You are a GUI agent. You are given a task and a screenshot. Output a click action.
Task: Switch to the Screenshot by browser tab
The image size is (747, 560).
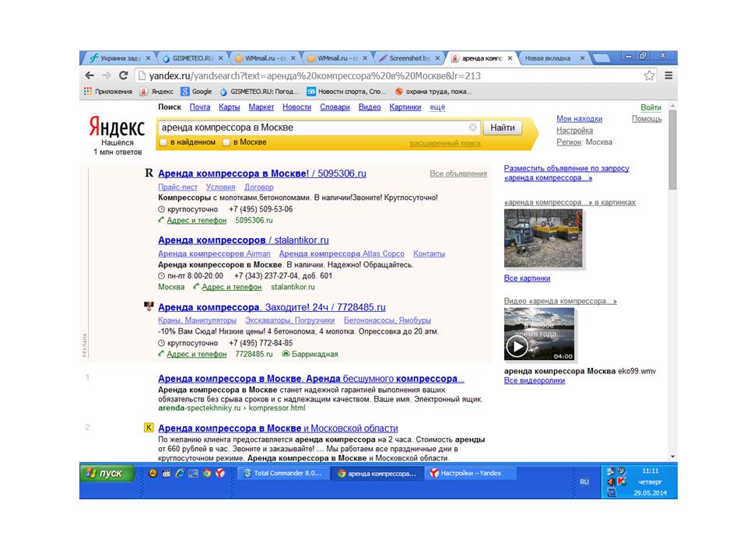409,58
